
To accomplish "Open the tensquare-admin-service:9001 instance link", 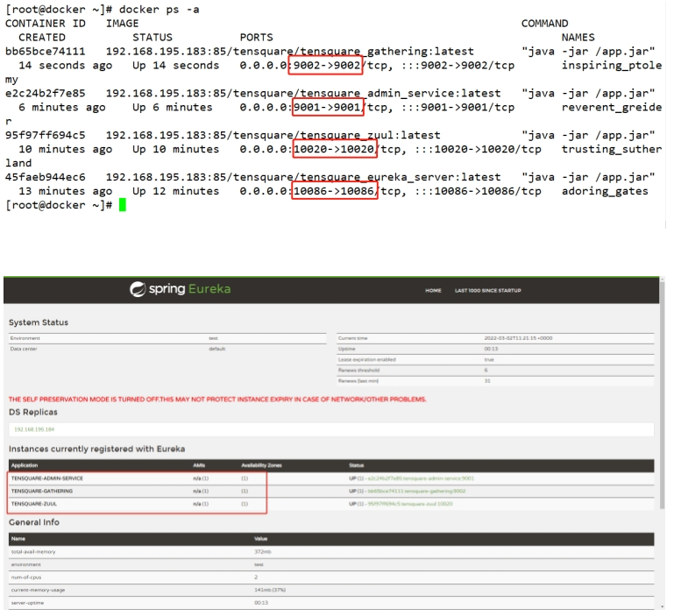I will (421, 478).
